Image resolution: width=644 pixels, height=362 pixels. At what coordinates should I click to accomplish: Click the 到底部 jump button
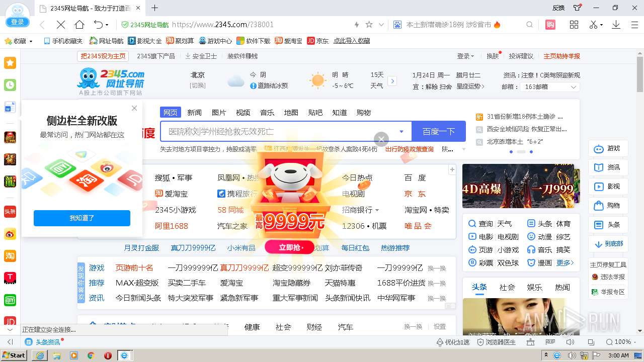[x=608, y=244]
